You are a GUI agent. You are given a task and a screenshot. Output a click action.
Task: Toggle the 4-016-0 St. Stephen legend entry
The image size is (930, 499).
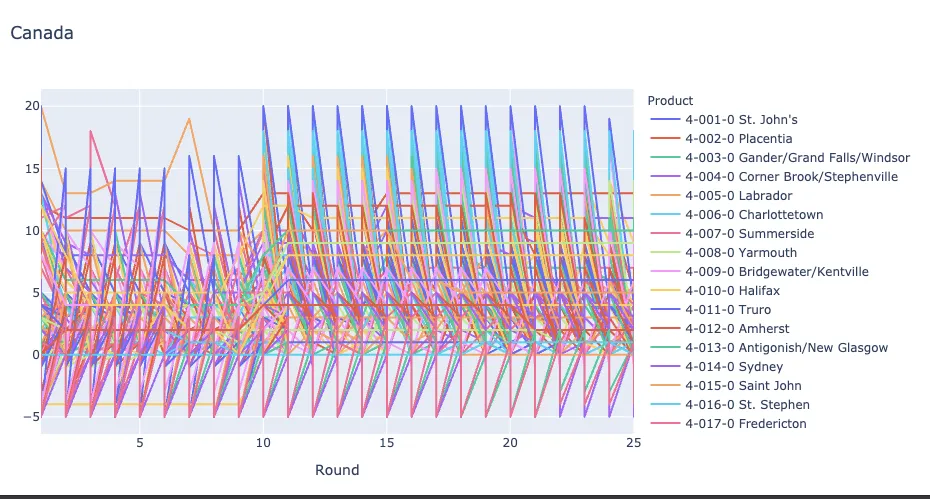pyautogui.click(x=730, y=405)
